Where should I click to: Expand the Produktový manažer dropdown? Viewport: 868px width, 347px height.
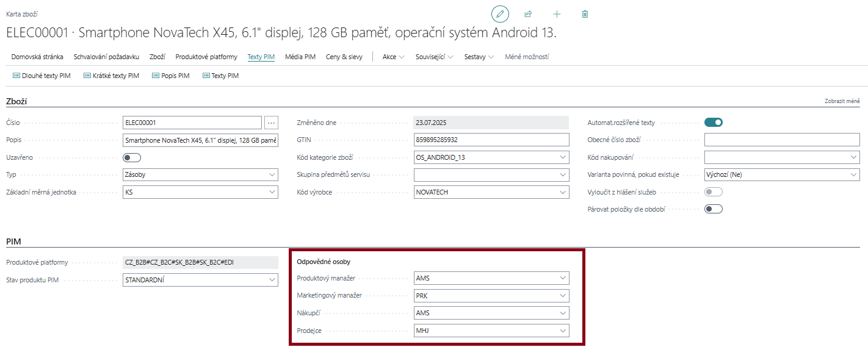563,278
